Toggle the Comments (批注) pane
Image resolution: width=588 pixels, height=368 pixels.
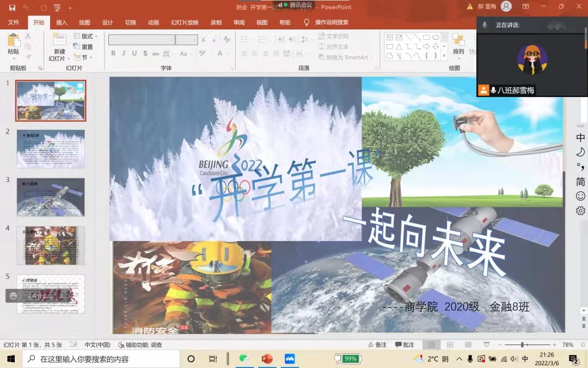405,345
